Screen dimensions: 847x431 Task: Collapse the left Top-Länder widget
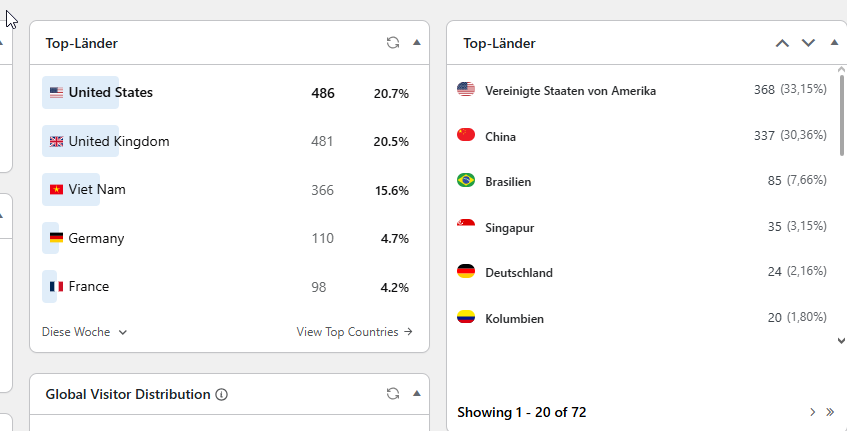coord(416,43)
